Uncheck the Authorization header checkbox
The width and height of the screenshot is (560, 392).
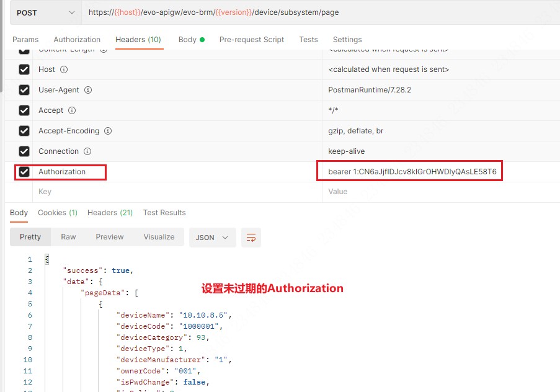(24, 172)
